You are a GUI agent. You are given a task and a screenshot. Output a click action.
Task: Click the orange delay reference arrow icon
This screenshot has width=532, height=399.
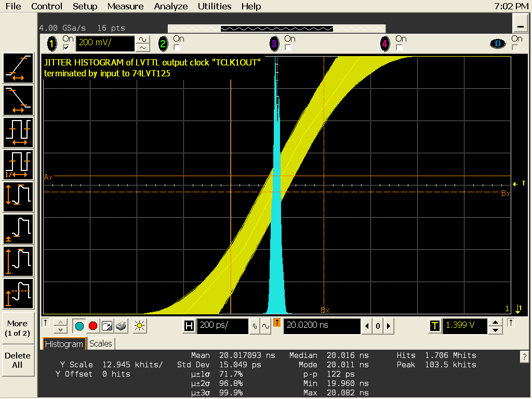[x=277, y=323]
